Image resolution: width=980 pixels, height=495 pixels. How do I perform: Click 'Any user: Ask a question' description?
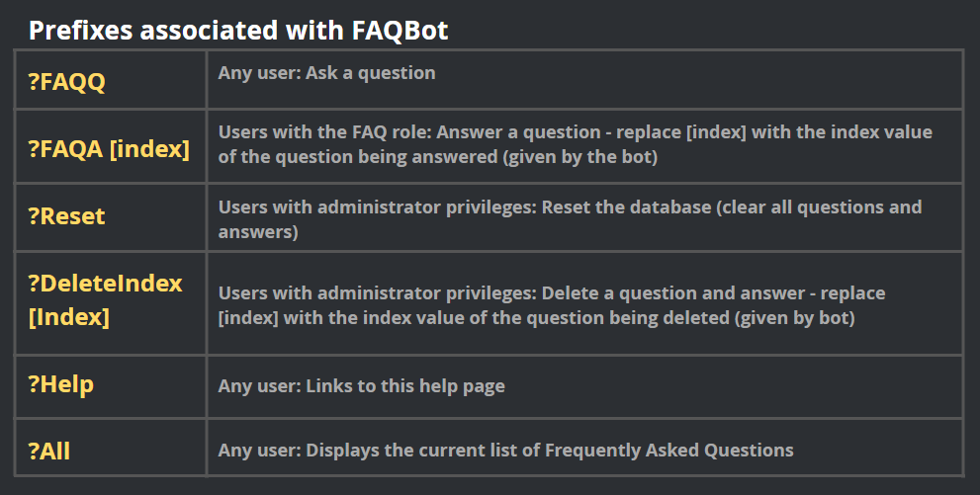point(326,73)
